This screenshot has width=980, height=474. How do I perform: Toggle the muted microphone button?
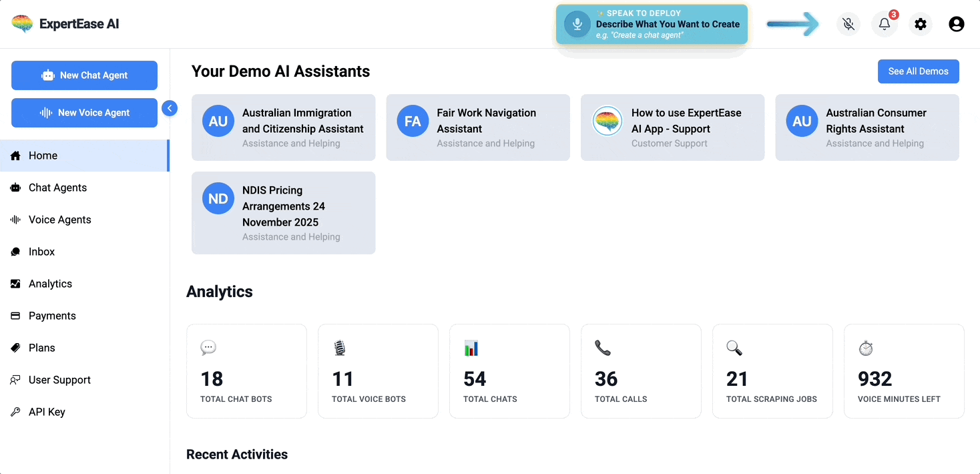(848, 24)
